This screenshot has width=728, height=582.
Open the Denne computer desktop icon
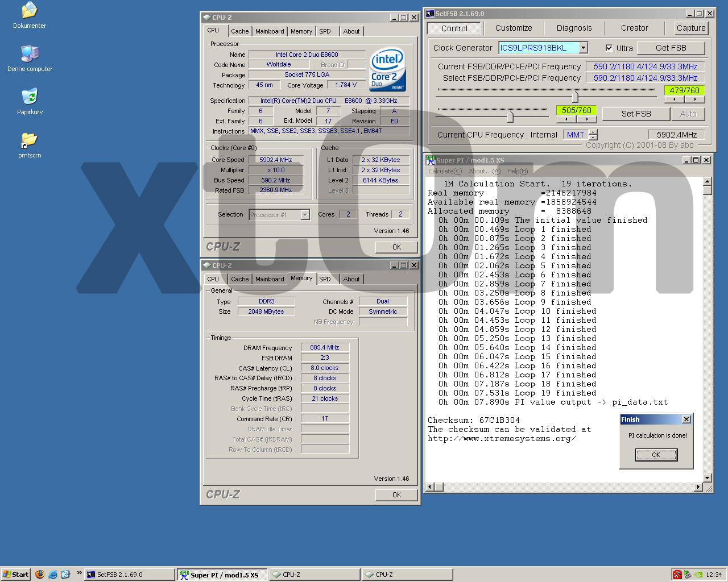point(30,54)
